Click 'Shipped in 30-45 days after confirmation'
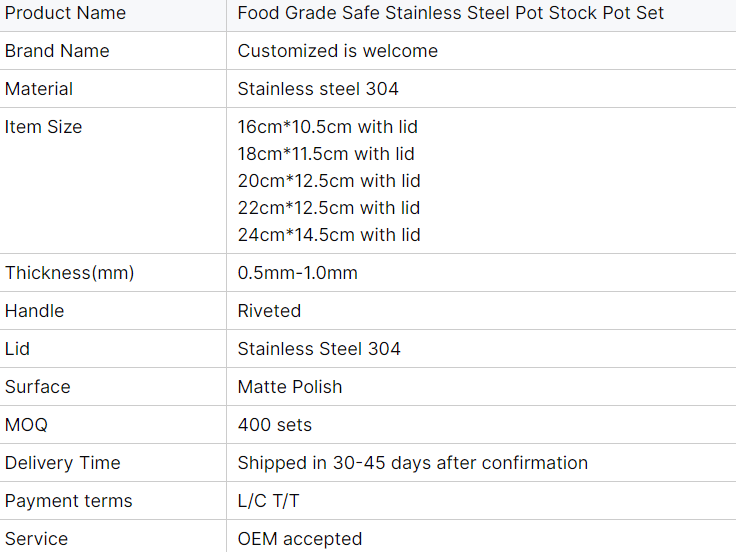The height and width of the screenshot is (552, 736). click(412, 463)
